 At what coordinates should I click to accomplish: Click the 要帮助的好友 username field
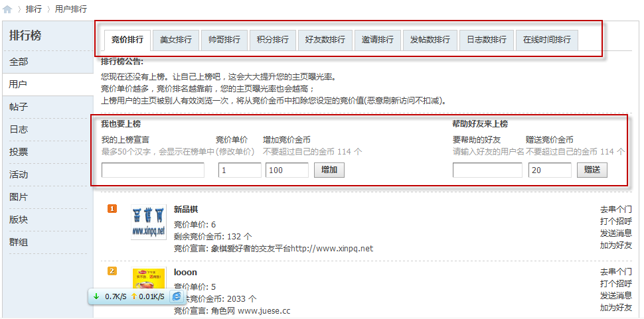pyautogui.click(x=487, y=170)
